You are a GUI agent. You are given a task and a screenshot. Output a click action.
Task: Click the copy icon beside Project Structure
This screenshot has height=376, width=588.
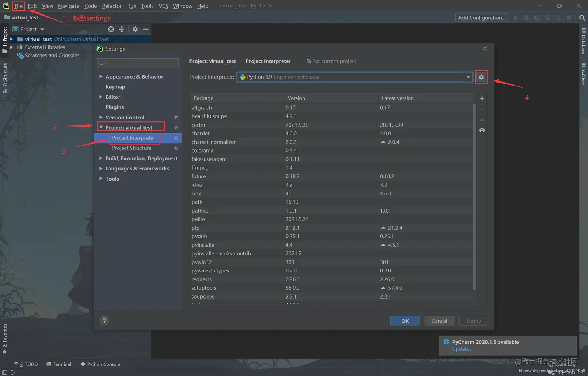pos(176,148)
